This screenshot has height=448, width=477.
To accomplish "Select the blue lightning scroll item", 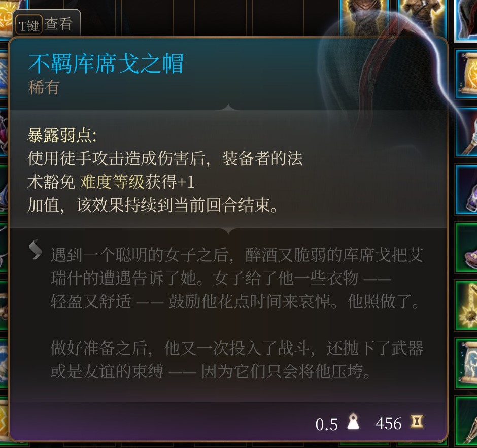I will [x=466, y=363].
